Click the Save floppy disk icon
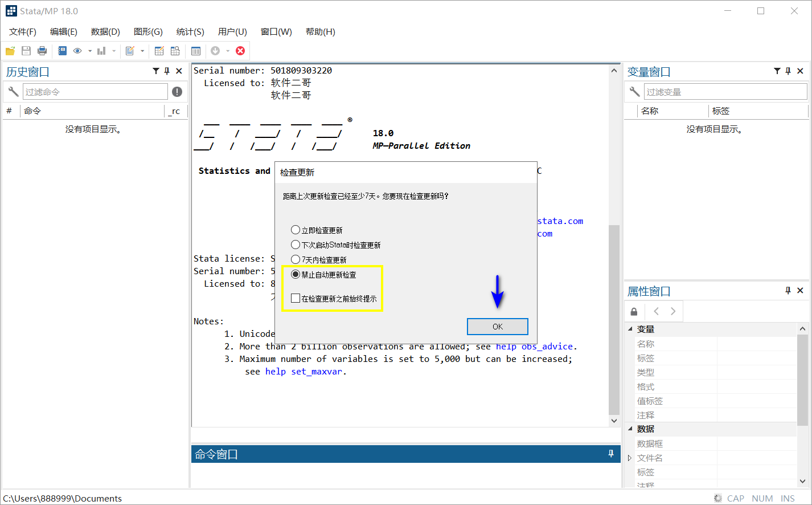This screenshot has width=812, height=505. coord(26,51)
